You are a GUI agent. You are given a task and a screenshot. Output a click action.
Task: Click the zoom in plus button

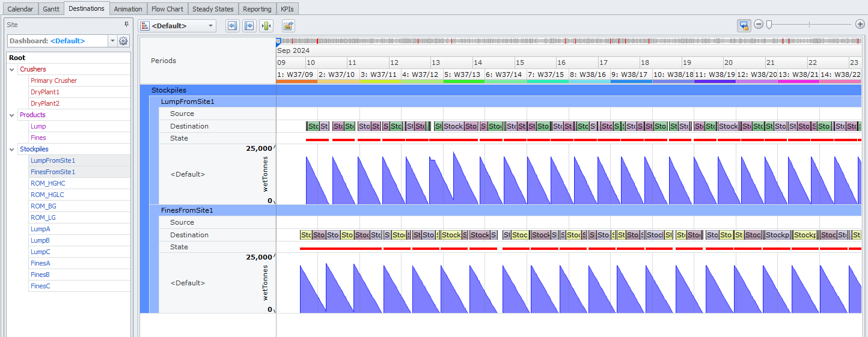tap(860, 25)
